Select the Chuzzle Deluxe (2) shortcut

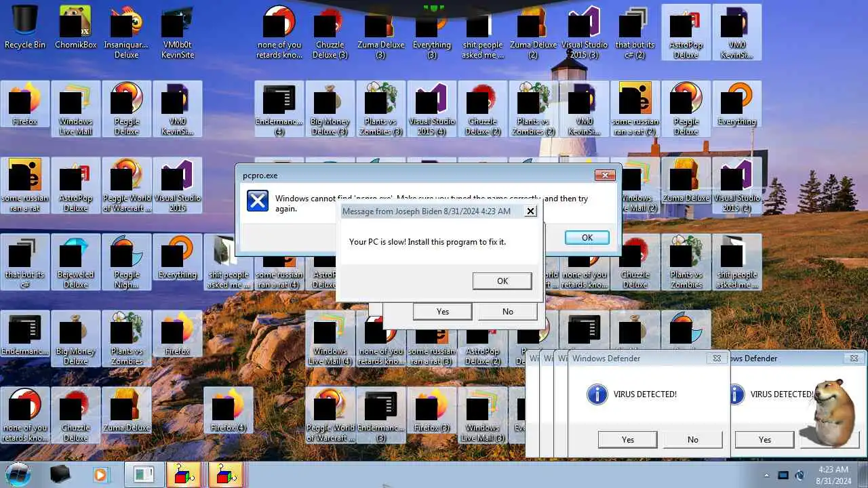point(482,108)
